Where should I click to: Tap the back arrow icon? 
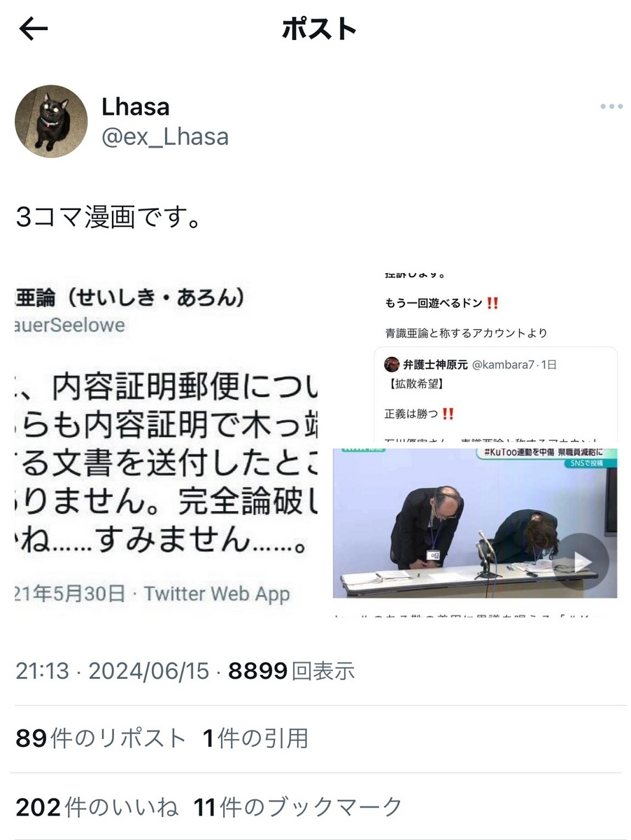coord(34,29)
